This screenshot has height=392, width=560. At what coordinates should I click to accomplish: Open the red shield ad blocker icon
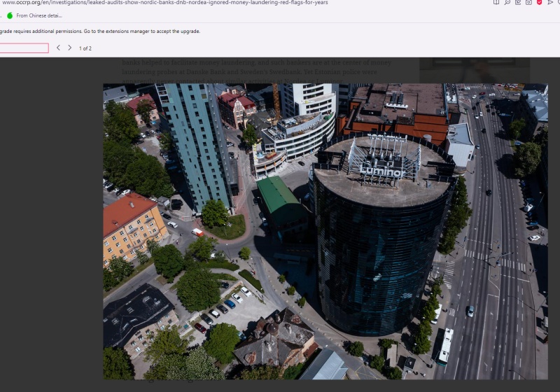point(539,3)
